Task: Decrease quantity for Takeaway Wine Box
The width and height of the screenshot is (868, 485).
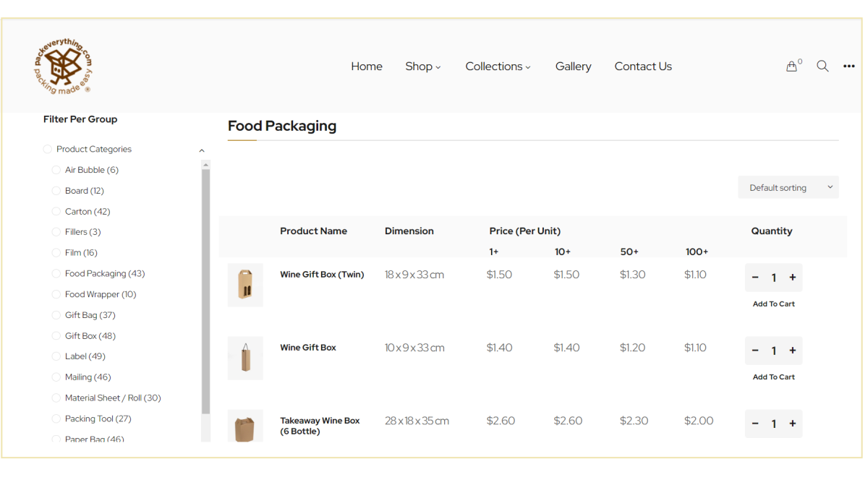Action: pyautogui.click(x=755, y=424)
